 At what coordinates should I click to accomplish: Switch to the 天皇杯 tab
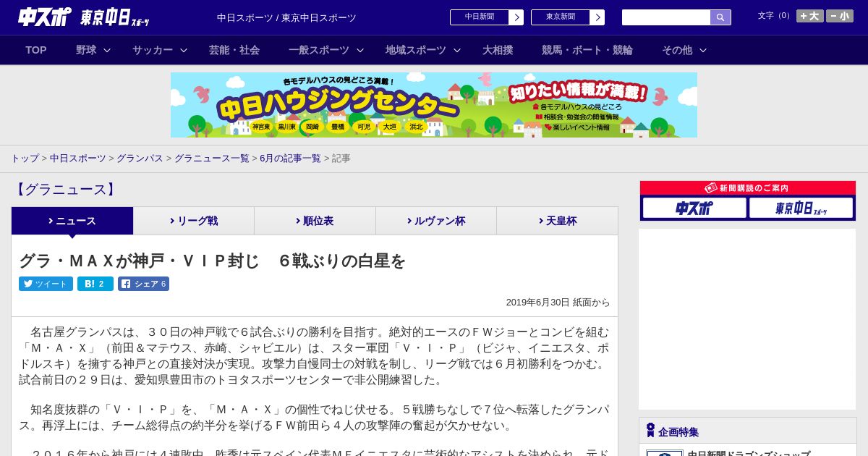pos(557,221)
